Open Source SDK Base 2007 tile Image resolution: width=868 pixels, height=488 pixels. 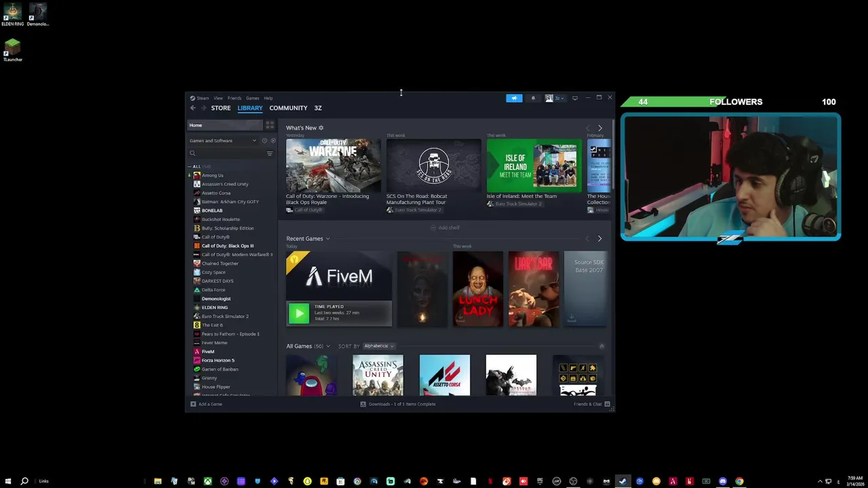pyautogui.click(x=586, y=289)
